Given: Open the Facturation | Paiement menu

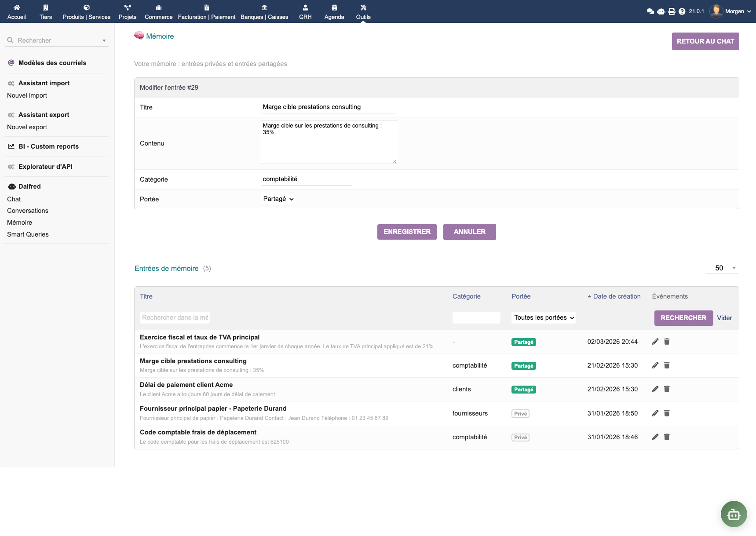Looking at the screenshot, I should point(207,12).
